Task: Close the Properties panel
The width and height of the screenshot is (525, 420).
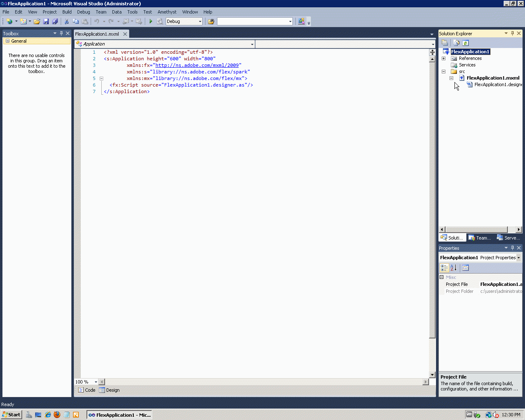Action: [x=519, y=248]
